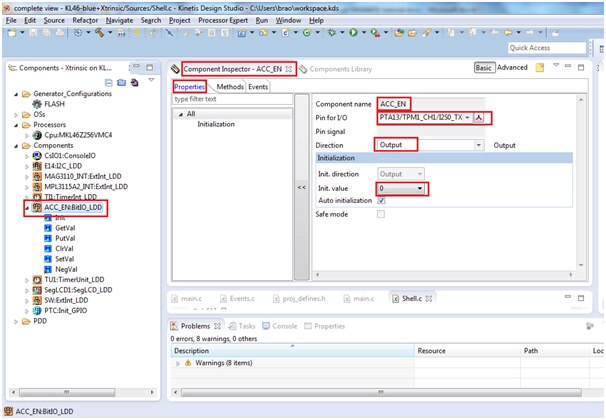
Task: Expand the OSs folder
Action: (x=16, y=115)
